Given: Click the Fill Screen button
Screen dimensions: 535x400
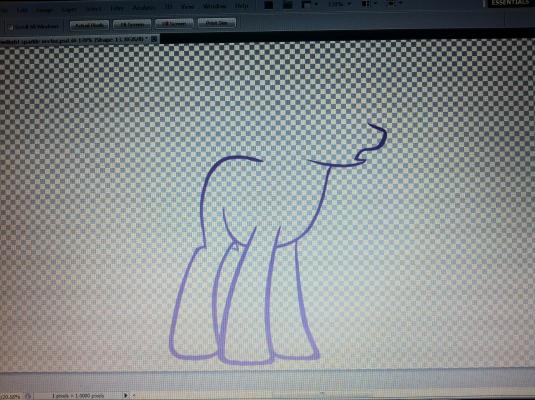Looking at the screenshot, I should pos(174,24).
